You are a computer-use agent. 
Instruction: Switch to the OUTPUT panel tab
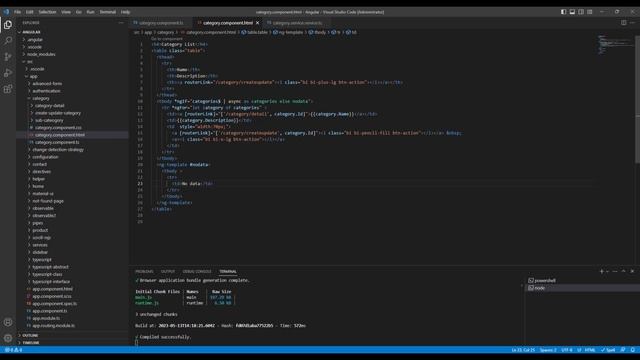click(x=168, y=271)
